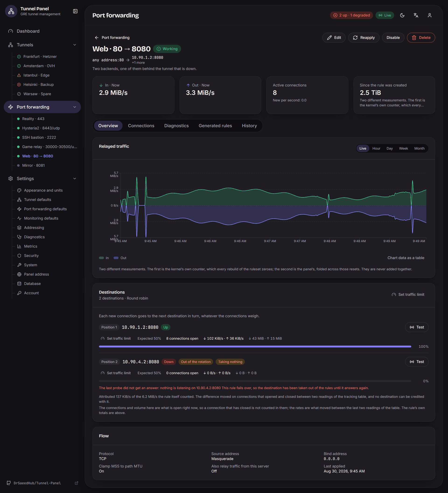Click the Edit button
448x493 pixels.
(x=334, y=38)
